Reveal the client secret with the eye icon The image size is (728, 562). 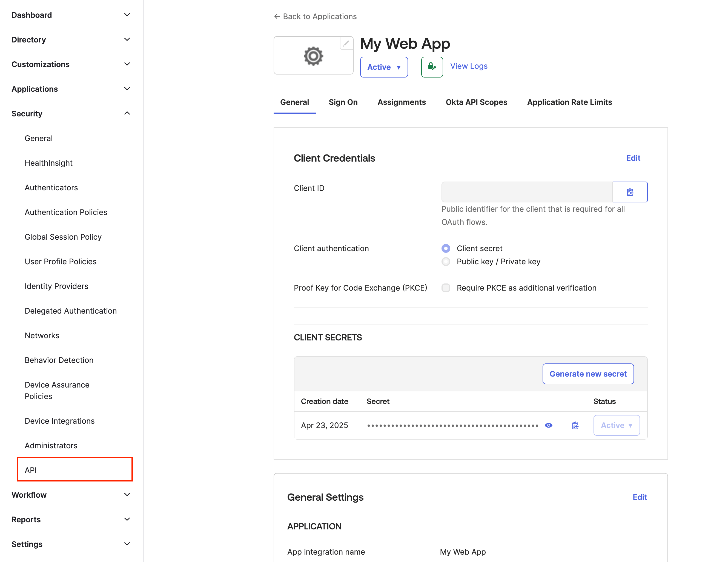coord(548,425)
